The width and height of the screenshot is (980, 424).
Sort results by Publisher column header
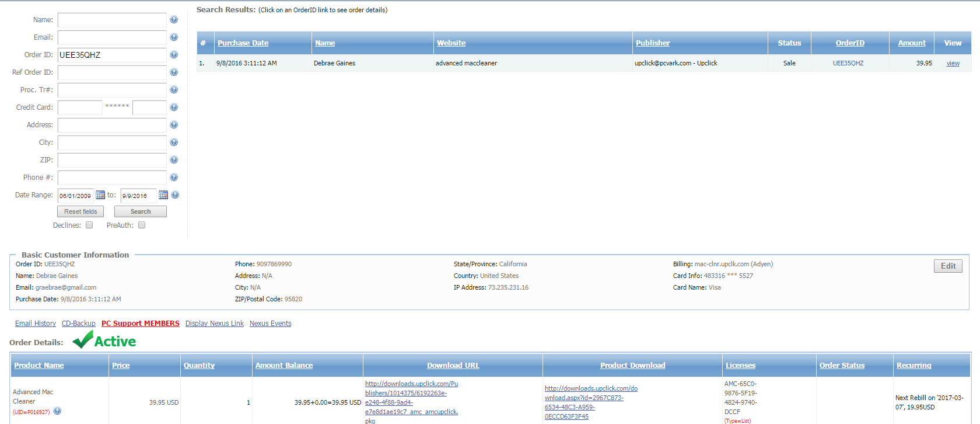pos(652,43)
